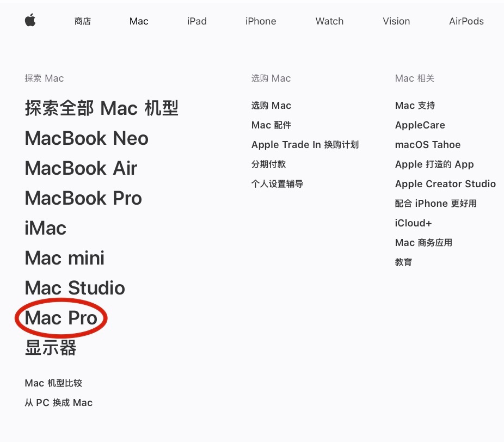The image size is (504, 442).
Task: Go to the Watch navigation item
Action: 329,21
